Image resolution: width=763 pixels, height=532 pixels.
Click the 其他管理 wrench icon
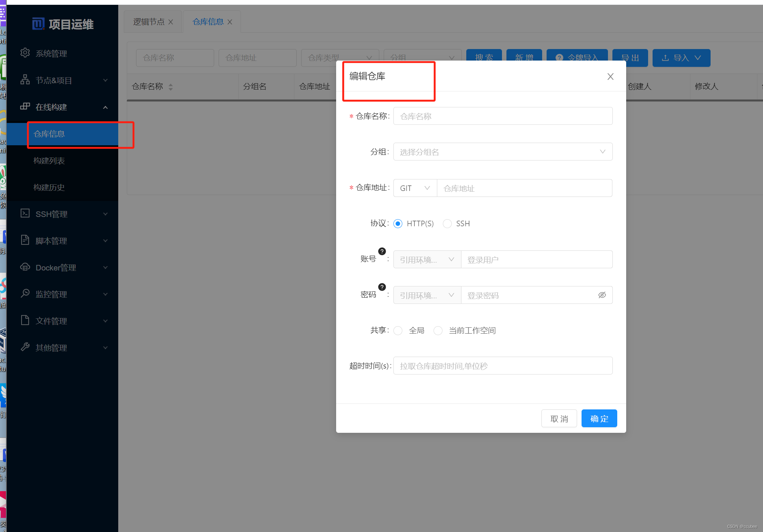25,347
